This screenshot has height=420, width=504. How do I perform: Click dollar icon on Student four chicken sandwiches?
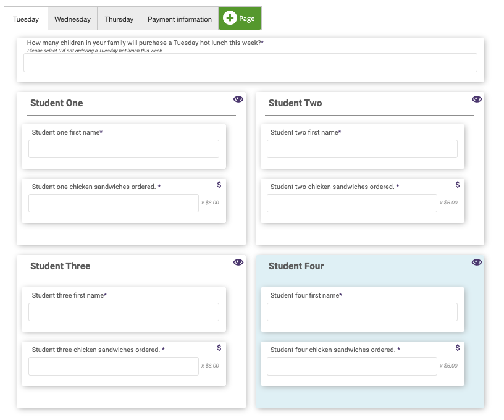click(458, 348)
